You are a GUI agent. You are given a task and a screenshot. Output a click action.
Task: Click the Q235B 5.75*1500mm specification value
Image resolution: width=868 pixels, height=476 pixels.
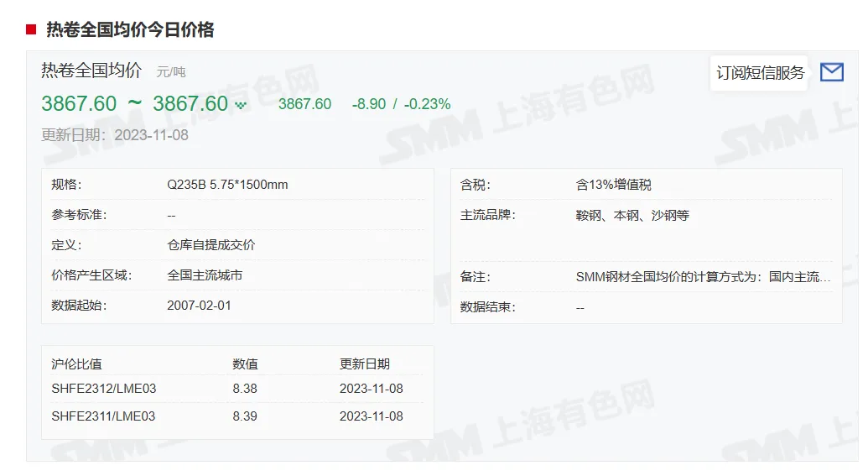(227, 185)
